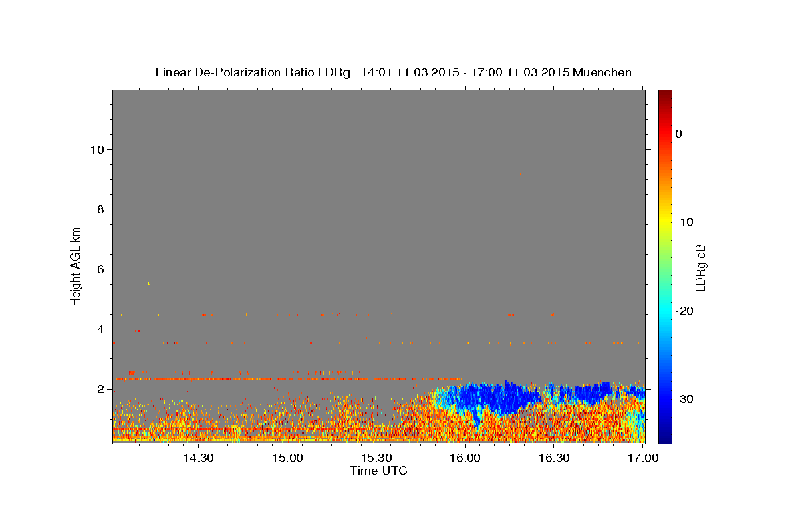
Task: Click the height tick label 6
Action: pos(100,269)
